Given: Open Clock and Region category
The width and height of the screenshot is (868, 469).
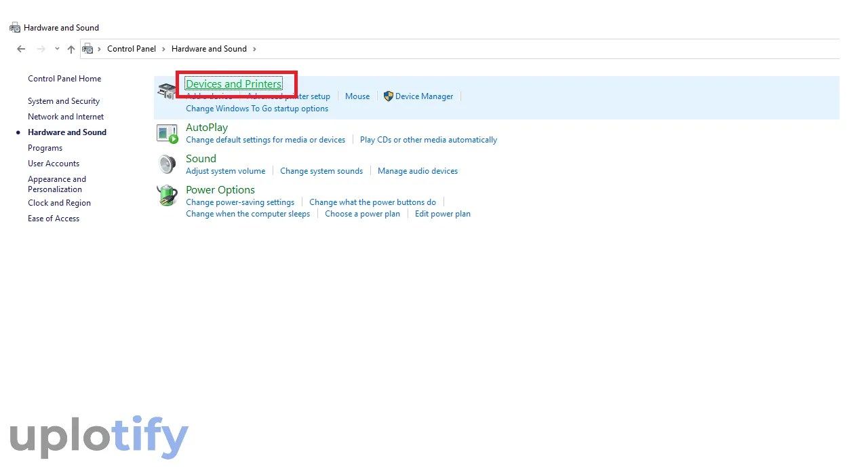Looking at the screenshot, I should (59, 203).
